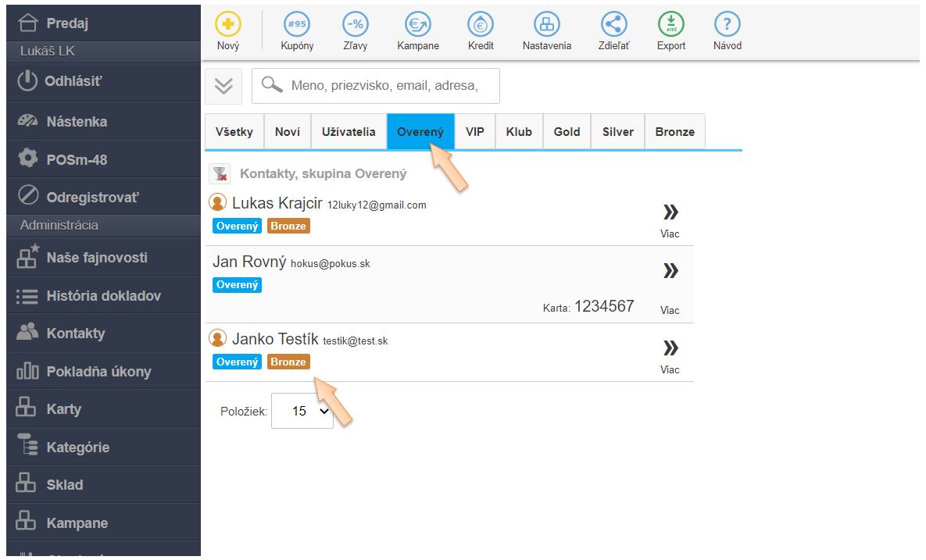This screenshot has width=926, height=560.
Task: Select the Gold group tab
Action: tap(567, 132)
